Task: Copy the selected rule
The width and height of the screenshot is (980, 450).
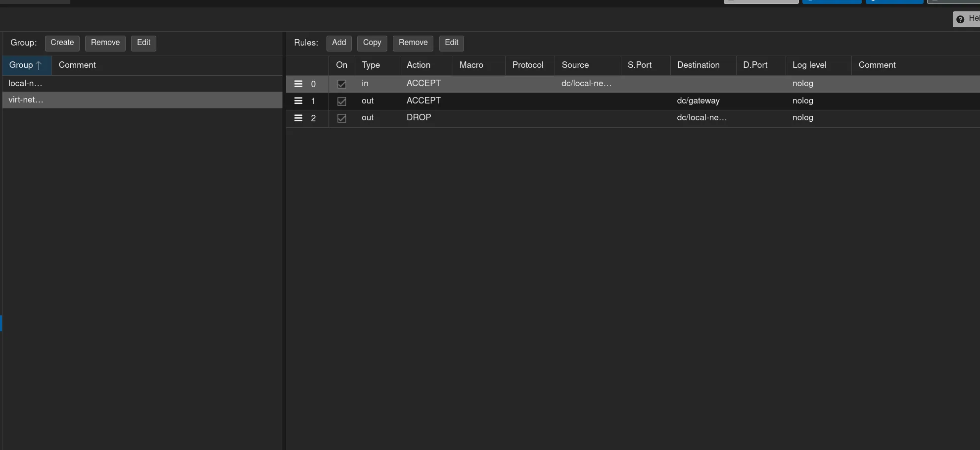Action: 372,43
